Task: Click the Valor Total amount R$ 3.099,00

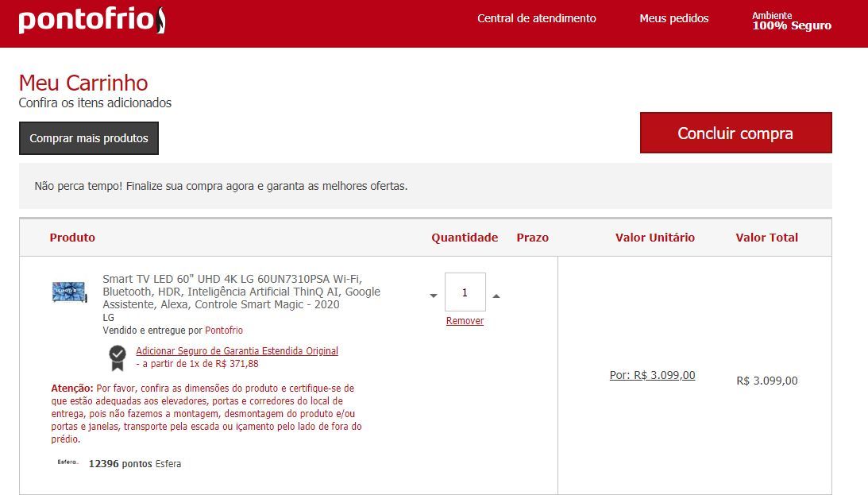Action: click(x=766, y=381)
